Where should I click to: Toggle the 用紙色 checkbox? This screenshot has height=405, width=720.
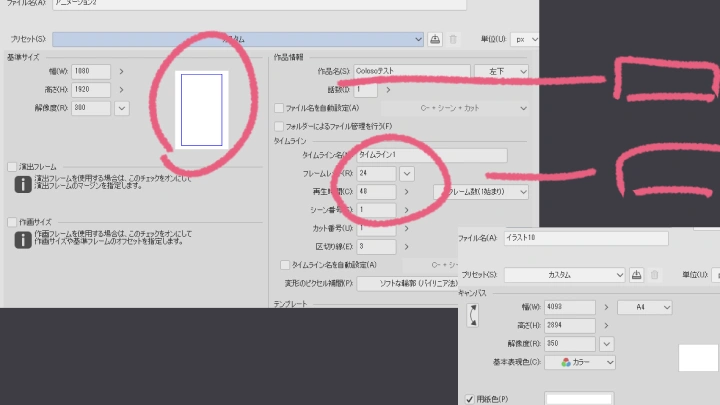click(x=471, y=399)
